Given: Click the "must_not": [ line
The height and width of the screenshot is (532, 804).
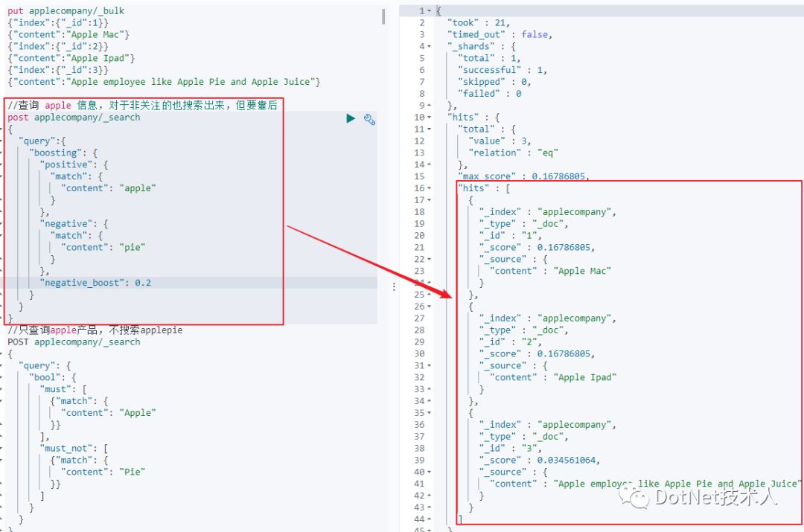Looking at the screenshot, I should click(74, 449).
